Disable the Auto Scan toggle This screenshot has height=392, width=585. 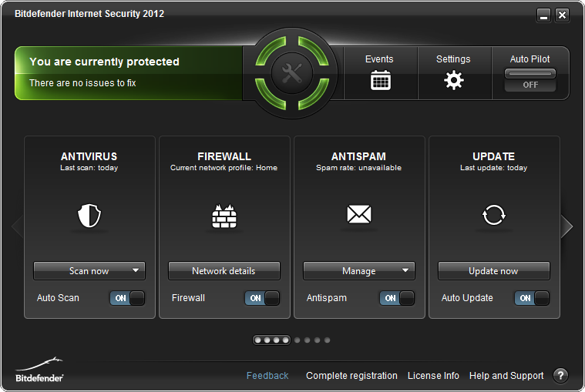pos(127,298)
